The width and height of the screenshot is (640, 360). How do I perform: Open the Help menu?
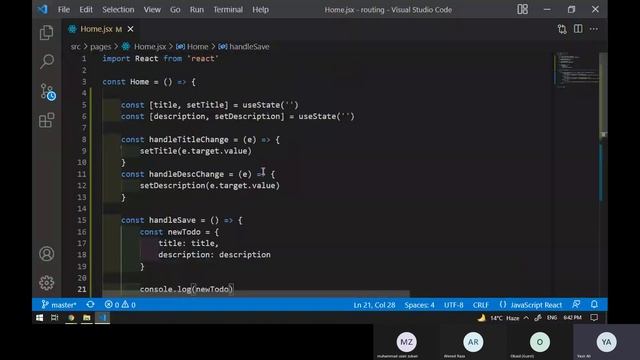click(260, 9)
